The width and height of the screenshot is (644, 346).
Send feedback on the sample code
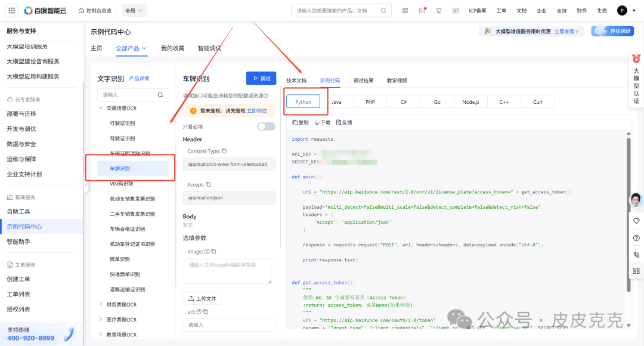(344, 122)
